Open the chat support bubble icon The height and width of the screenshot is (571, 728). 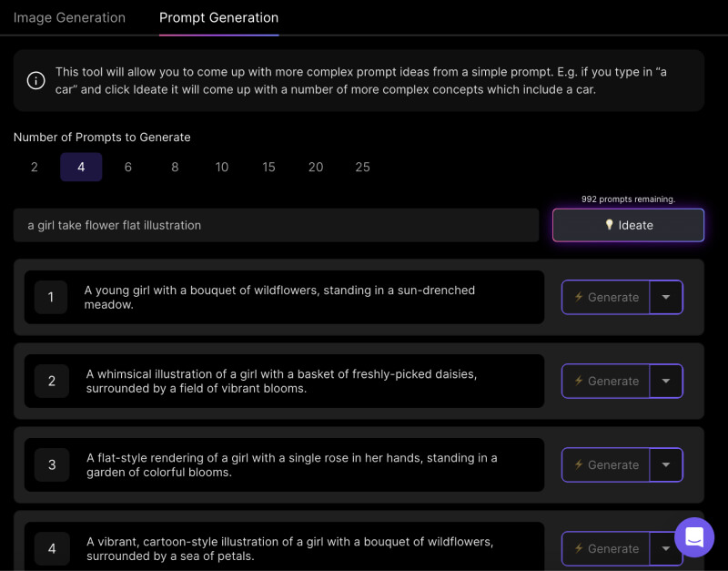coord(694,537)
